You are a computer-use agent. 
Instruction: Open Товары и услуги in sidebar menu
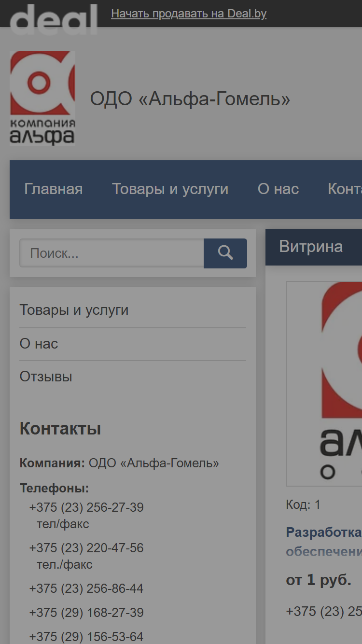[x=74, y=310]
